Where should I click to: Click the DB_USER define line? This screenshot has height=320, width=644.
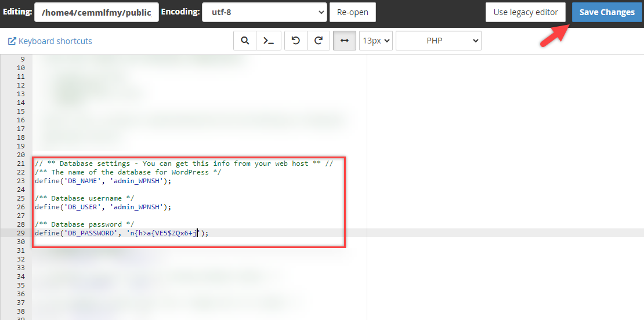coord(103,207)
